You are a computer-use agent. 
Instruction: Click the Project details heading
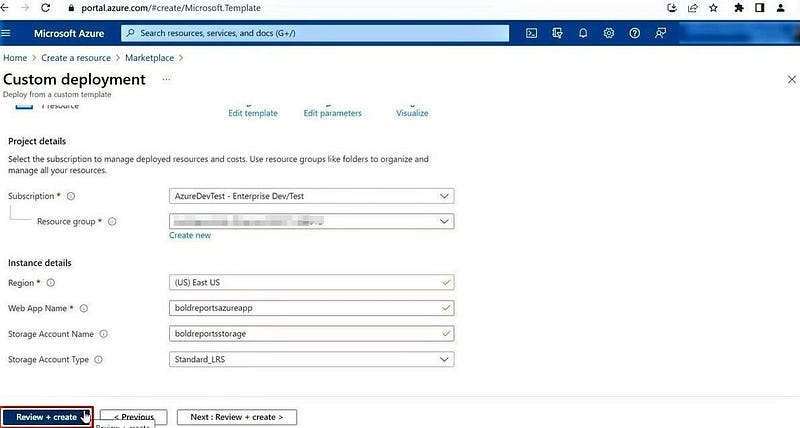[x=37, y=141]
